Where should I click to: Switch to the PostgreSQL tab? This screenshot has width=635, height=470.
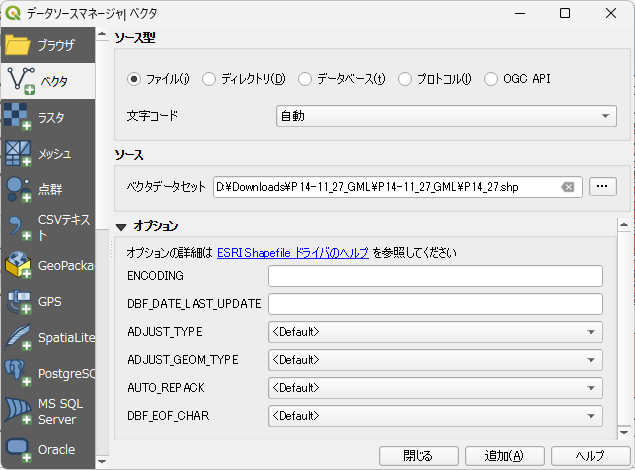coord(18,374)
